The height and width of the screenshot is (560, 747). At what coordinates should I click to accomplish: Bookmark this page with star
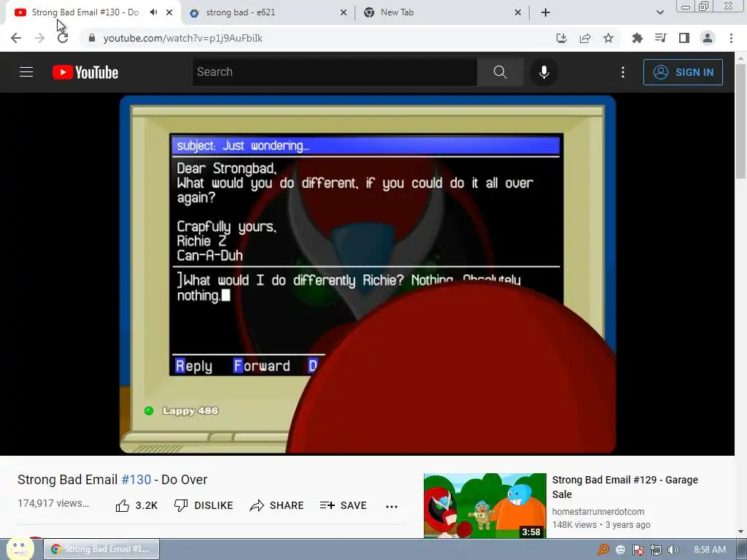coord(608,38)
